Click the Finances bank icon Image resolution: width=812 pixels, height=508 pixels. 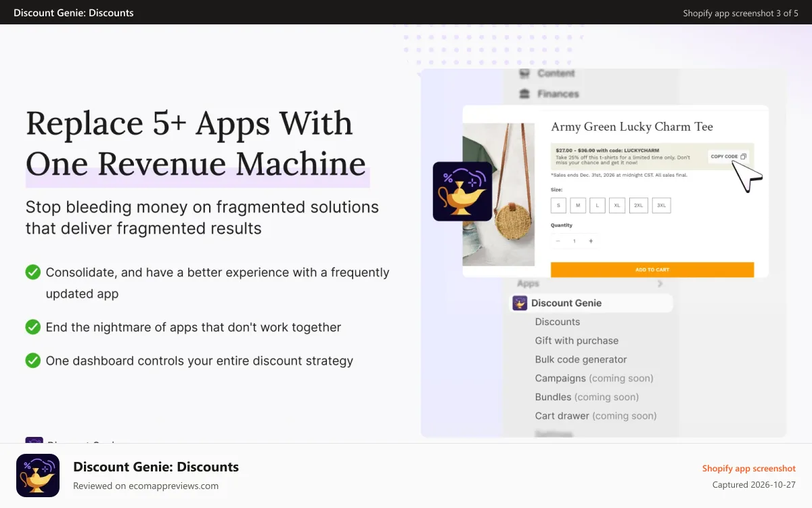point(524,94)
